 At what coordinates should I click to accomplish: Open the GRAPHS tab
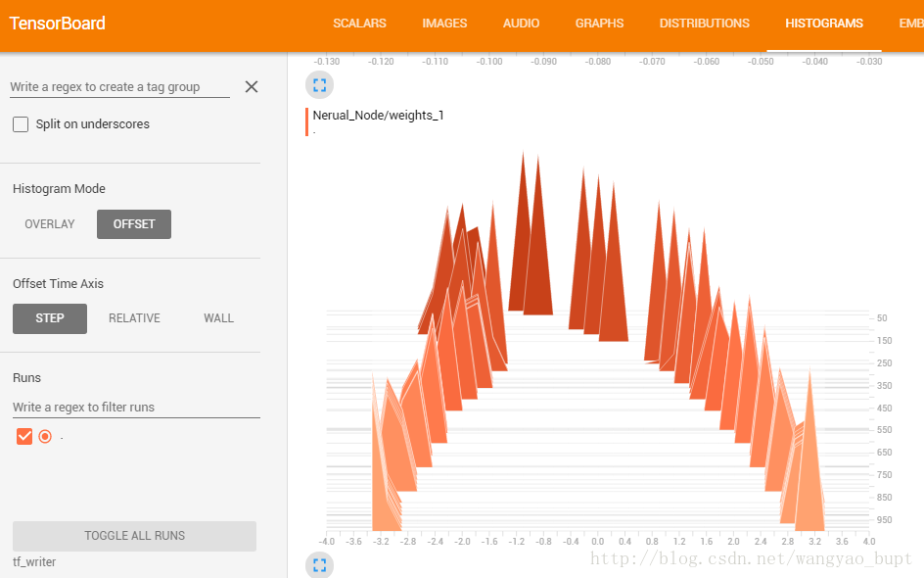[x=599, y=24]
